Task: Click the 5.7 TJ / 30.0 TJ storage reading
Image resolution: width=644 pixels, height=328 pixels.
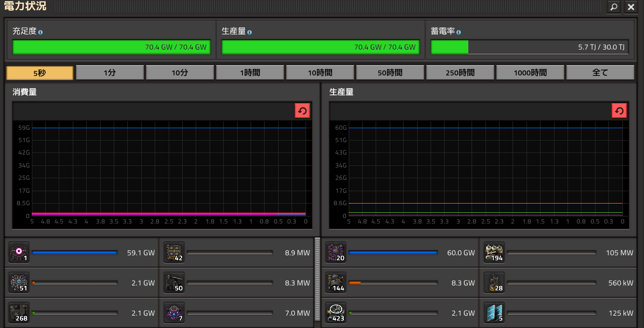Action: click(x=602, y=47)
